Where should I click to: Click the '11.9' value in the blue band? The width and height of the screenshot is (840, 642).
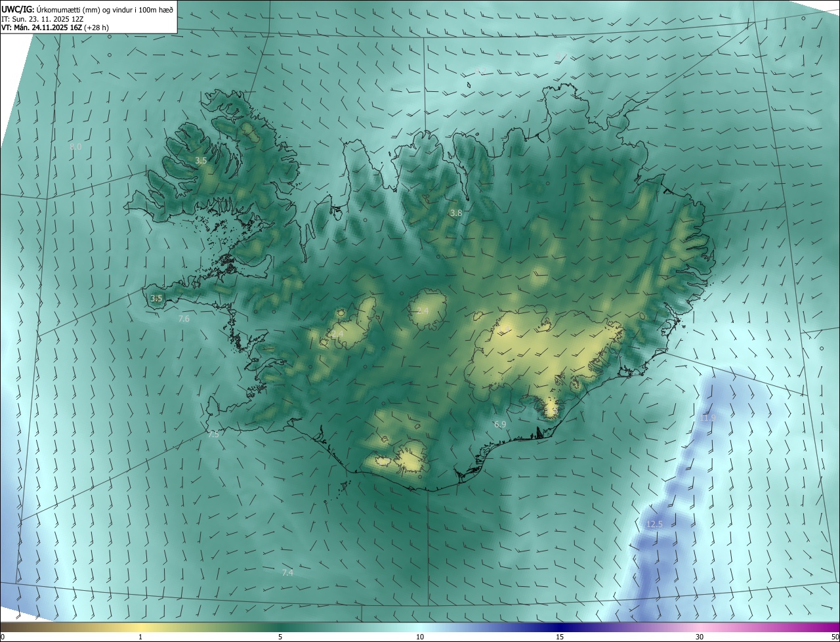point(707,417)
